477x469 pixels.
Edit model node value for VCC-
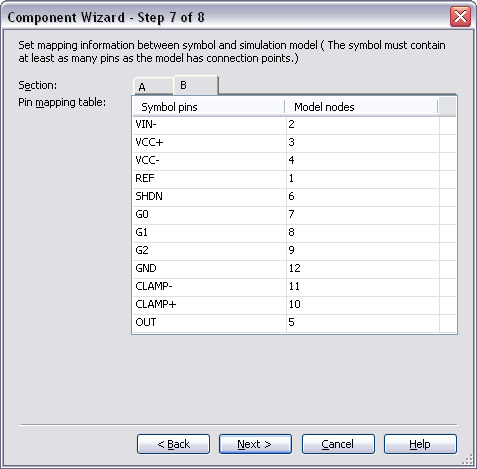pyautogui.click(x=363, y=160)
